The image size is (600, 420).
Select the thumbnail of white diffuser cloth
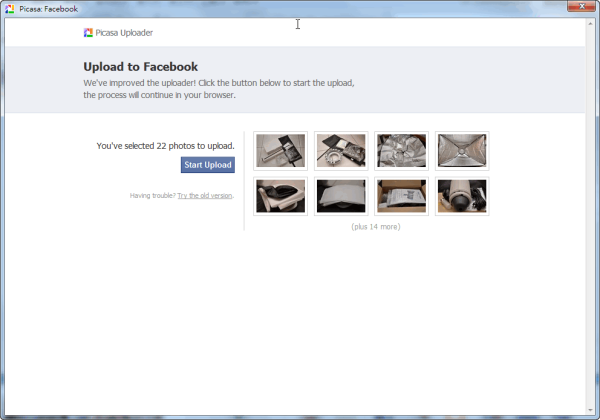tap(341, 196)
